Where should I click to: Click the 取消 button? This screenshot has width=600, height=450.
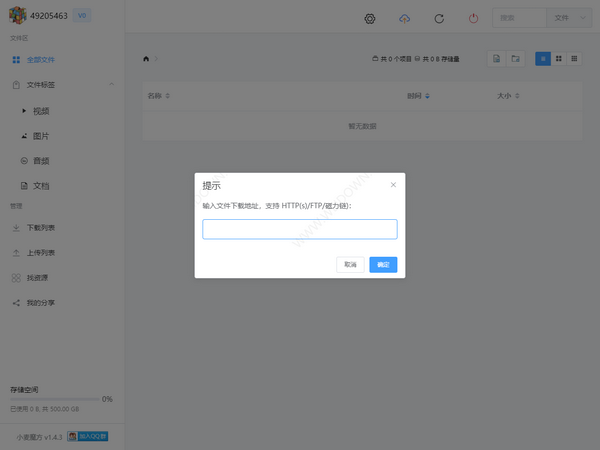pyautogui.click(x=350, y=265)
